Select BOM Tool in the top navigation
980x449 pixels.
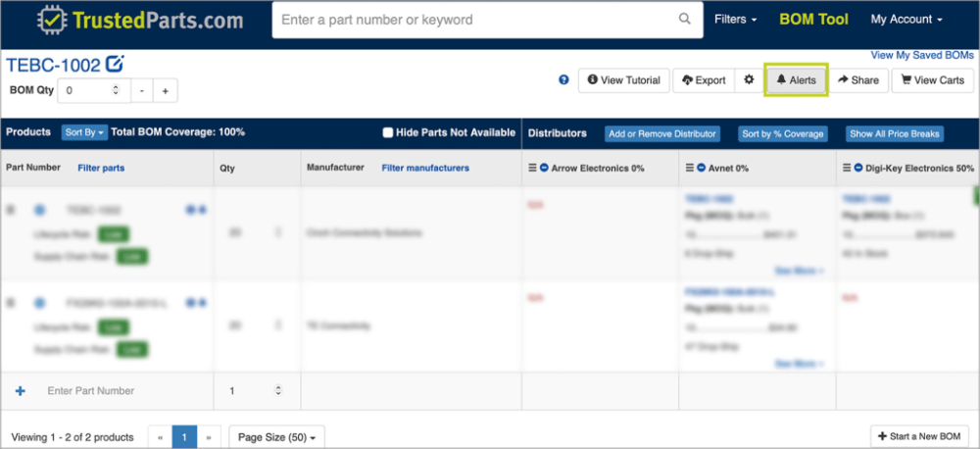pos(813,20)
